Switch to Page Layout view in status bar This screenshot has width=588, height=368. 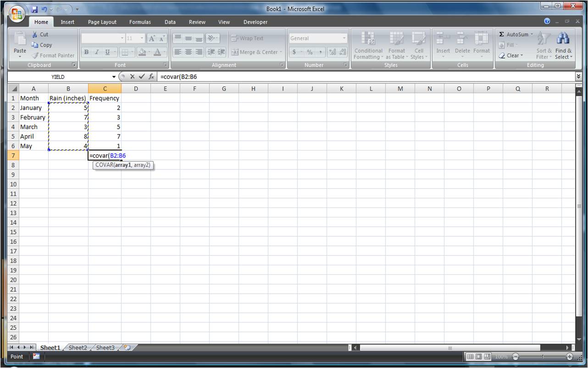478,357
